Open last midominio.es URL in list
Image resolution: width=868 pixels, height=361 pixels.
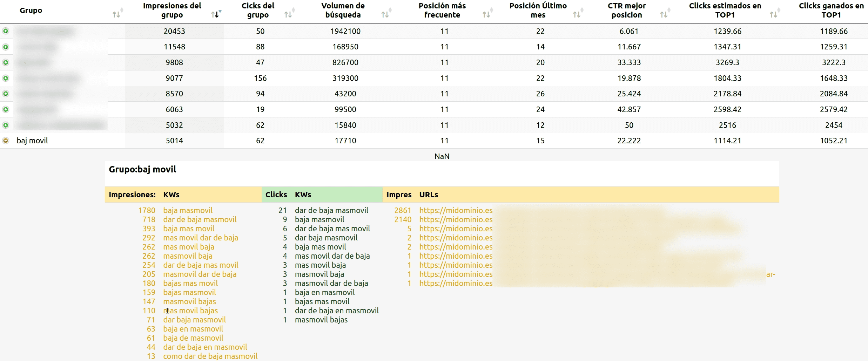[456, 283]
